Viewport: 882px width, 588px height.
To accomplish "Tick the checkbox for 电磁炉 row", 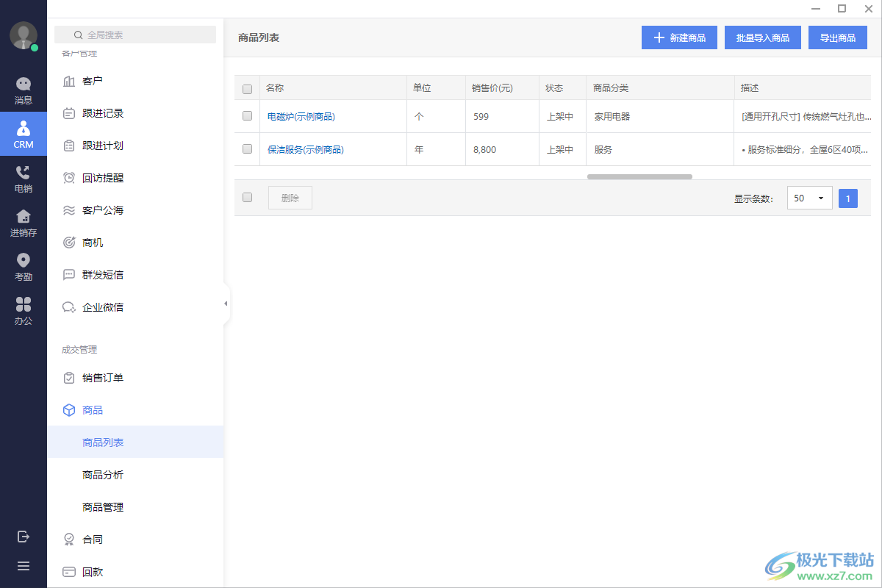I will [247, 116].
